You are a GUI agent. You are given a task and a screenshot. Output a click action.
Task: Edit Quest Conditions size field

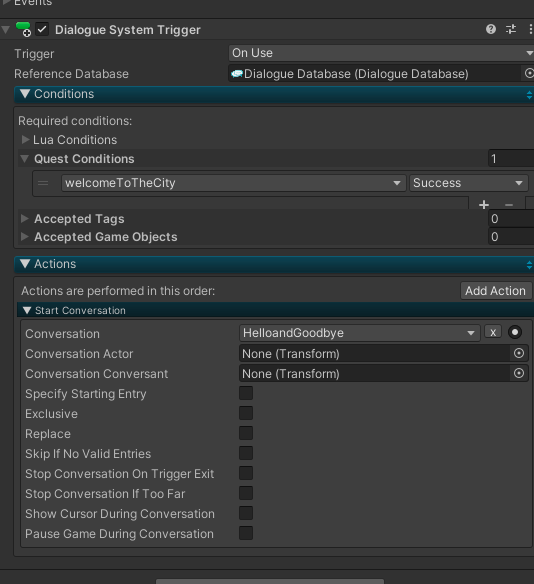point(511,159)
